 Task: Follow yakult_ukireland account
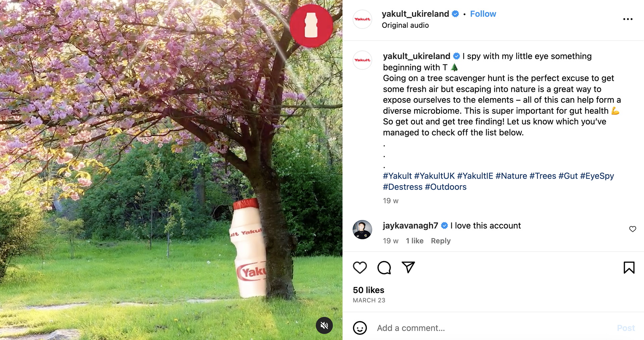pos(483,14)
